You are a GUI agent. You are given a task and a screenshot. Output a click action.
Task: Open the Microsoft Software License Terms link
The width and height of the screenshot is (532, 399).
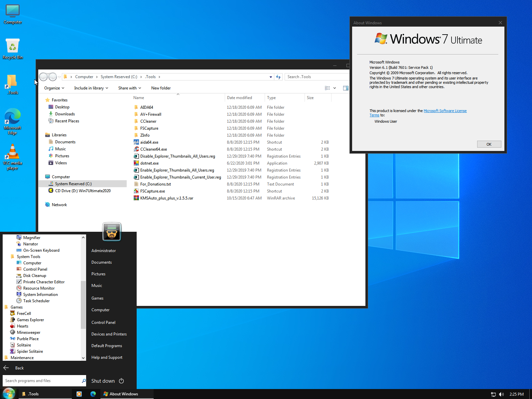[445, 111]
